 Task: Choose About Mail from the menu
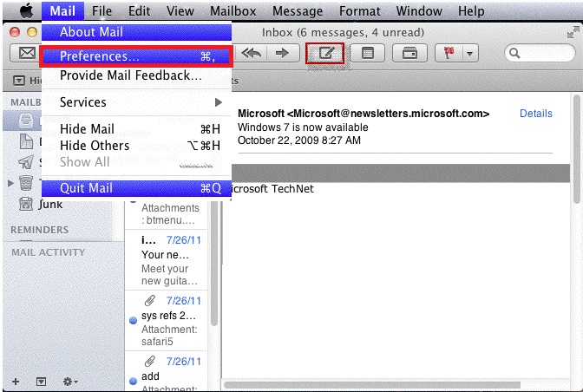[136, 32]
